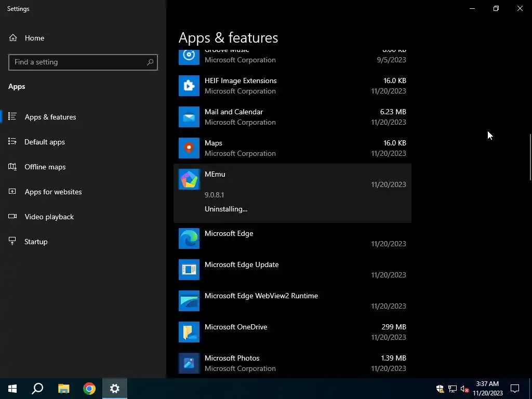
Task: Click the Apps & features page heading
Action: click(229, 37)
